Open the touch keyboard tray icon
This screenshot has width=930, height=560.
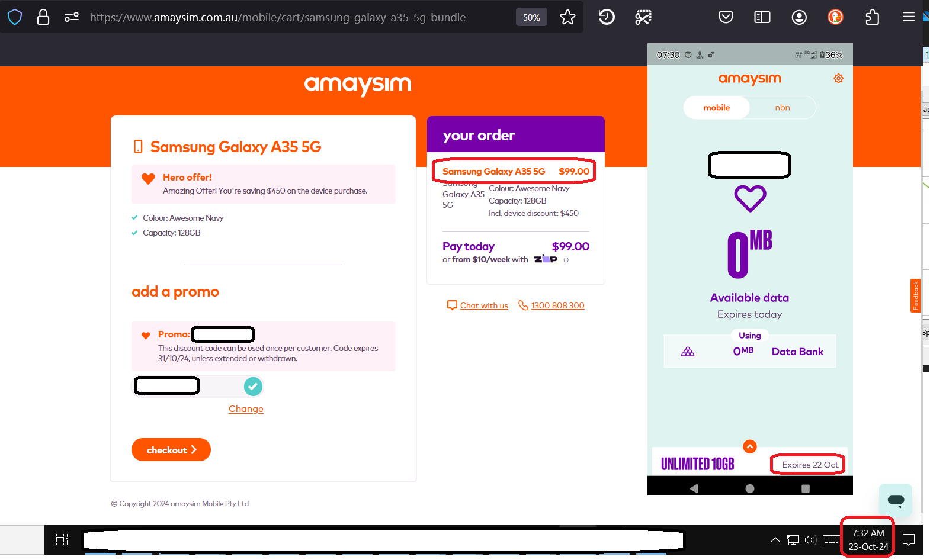[830, 539]
